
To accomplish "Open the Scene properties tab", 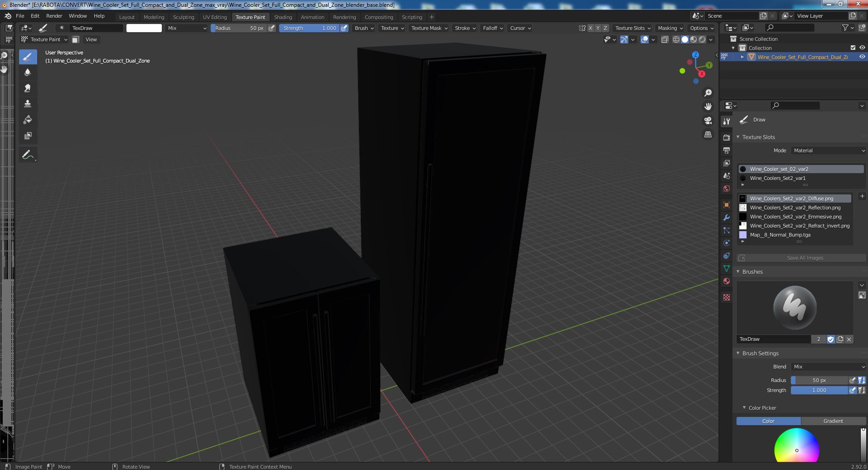I will (x=727, y=175).
